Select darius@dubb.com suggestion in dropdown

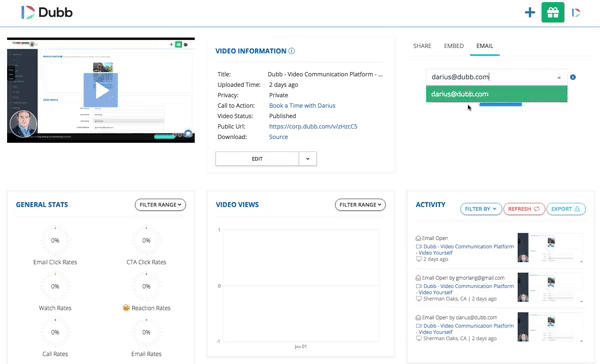pyautogui.click(x=497, y=94)
